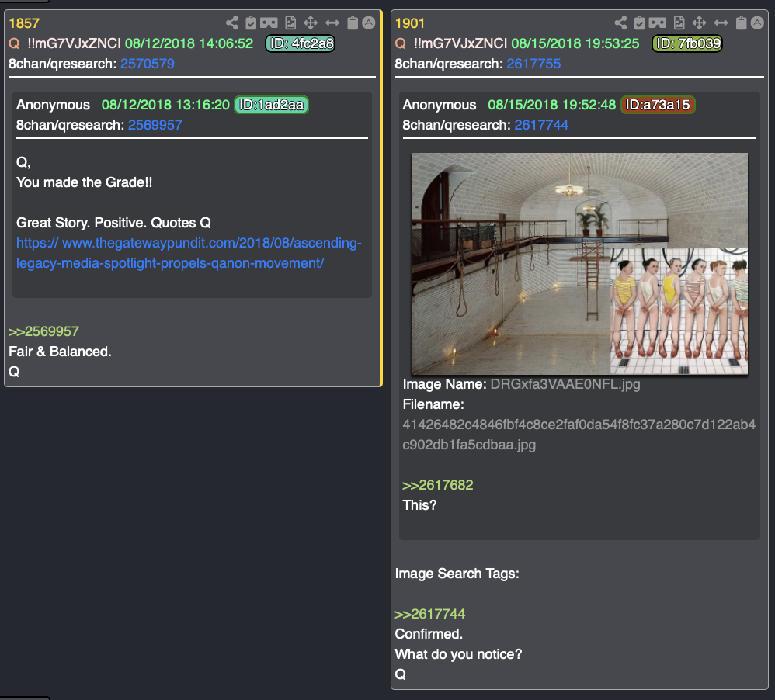Enlarge the pool room image thumbnail
The image size is (775, 700).
point(579,263)
